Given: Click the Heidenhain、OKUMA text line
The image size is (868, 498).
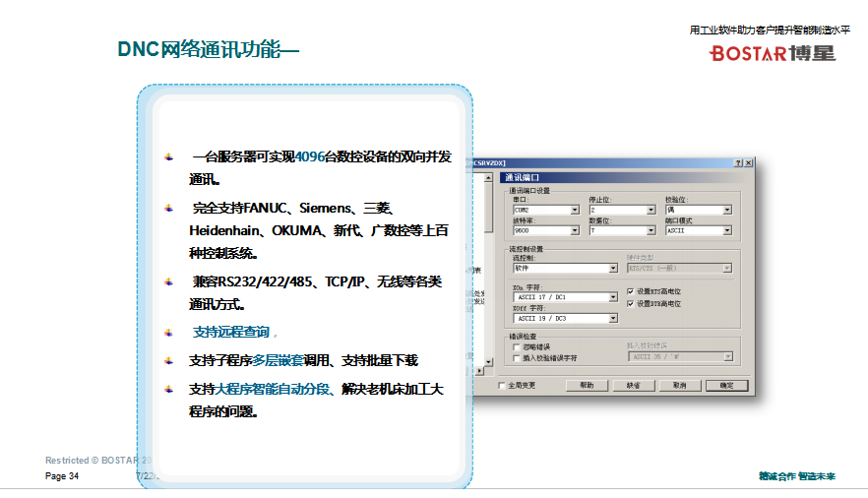Looking at the screenshot, I should [318, 230].
